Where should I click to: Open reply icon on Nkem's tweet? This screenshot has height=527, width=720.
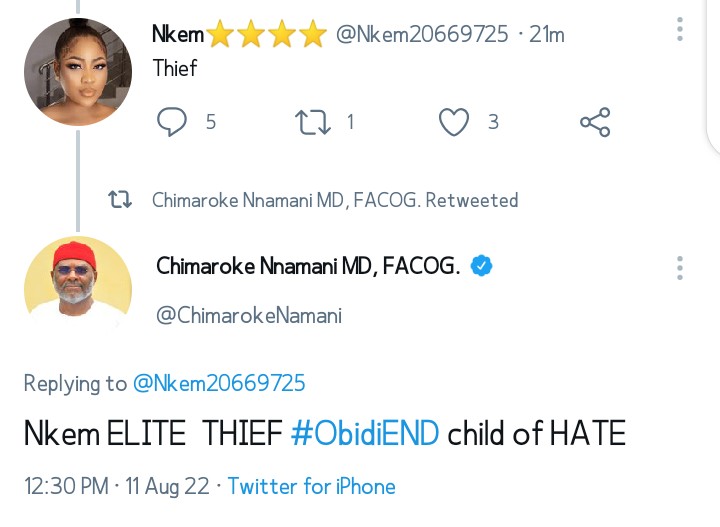pyautogui.click(x=173, y=122)
